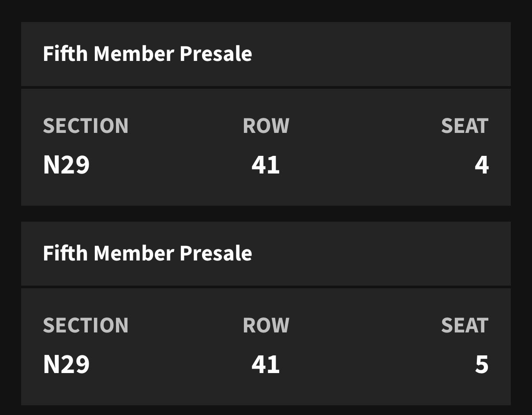Select the SEAT label above number 5
The image size is (532, 415).
[x=465, y=325]
